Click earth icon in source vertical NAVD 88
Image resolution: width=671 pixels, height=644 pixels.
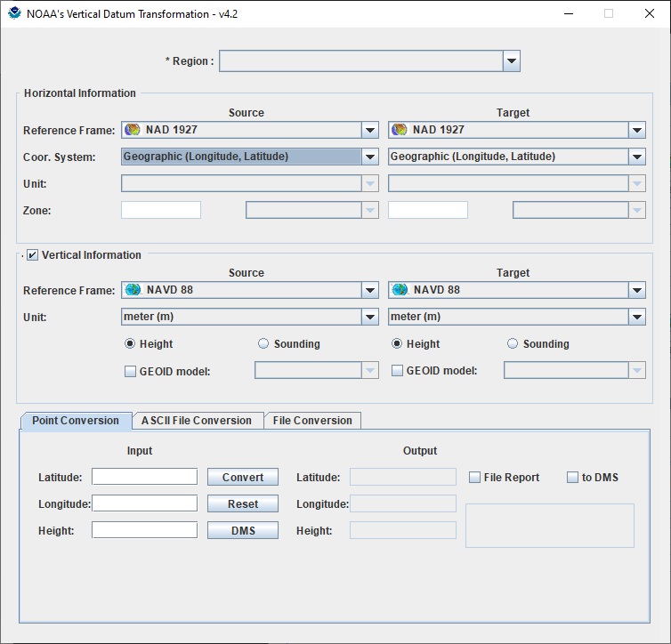click(133, 289)
